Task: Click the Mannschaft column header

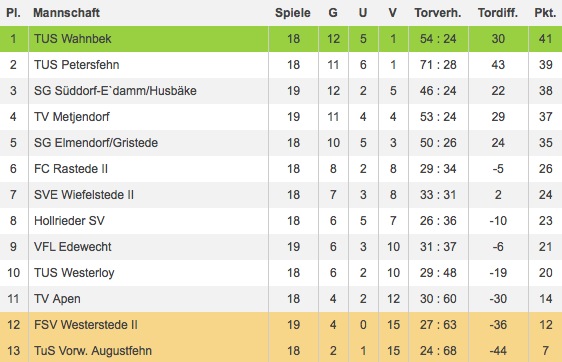Action: (x=66, y=13)
